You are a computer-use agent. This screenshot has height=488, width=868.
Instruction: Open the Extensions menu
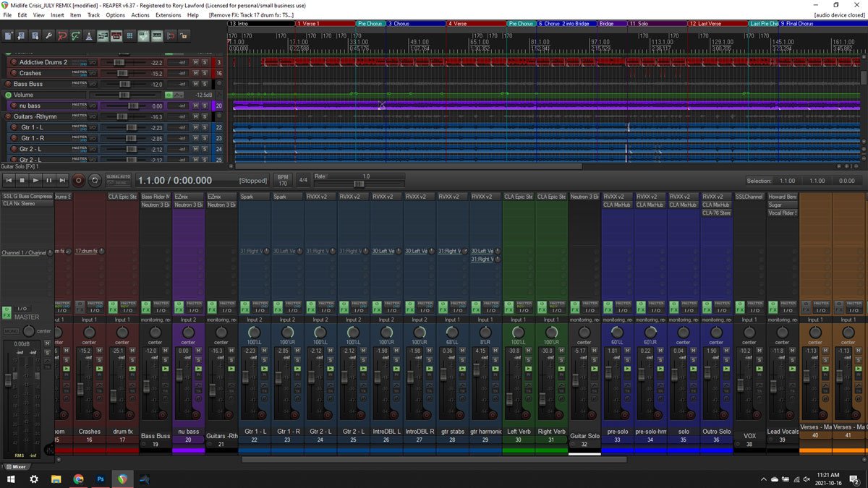click(169, 14)
